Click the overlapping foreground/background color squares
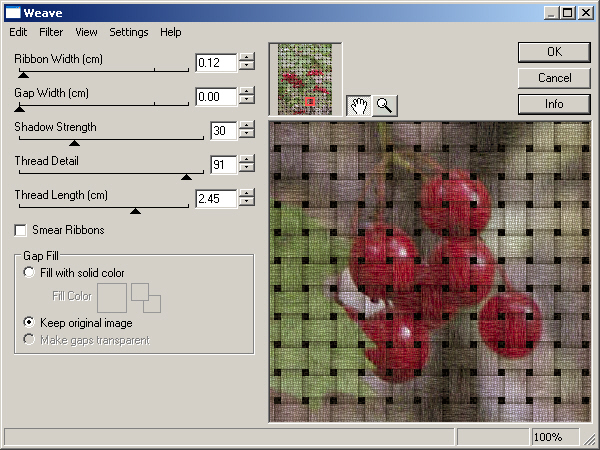This screenshot has width=600, height=450. point(146,298)
